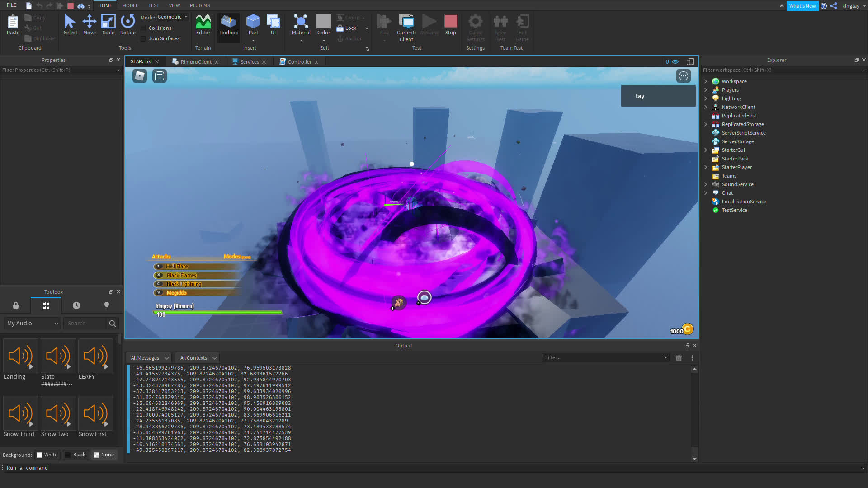Select the Rotate tool
Image resolution: width=868 pixels, height=488 pixels.
tap(128, 25)
